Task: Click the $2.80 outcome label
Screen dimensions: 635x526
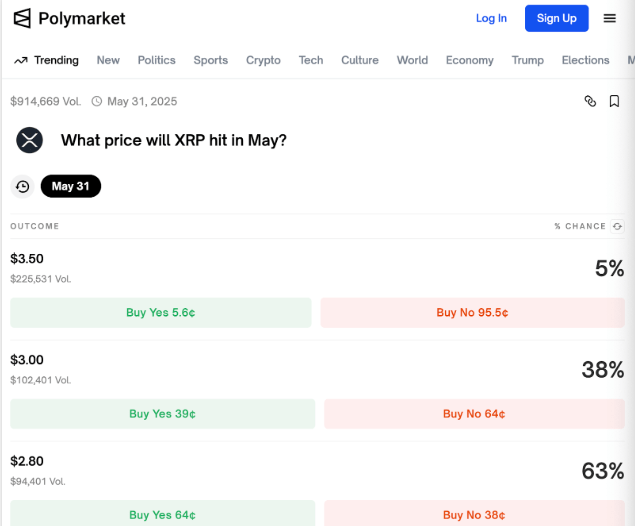Action: (27, 461)
